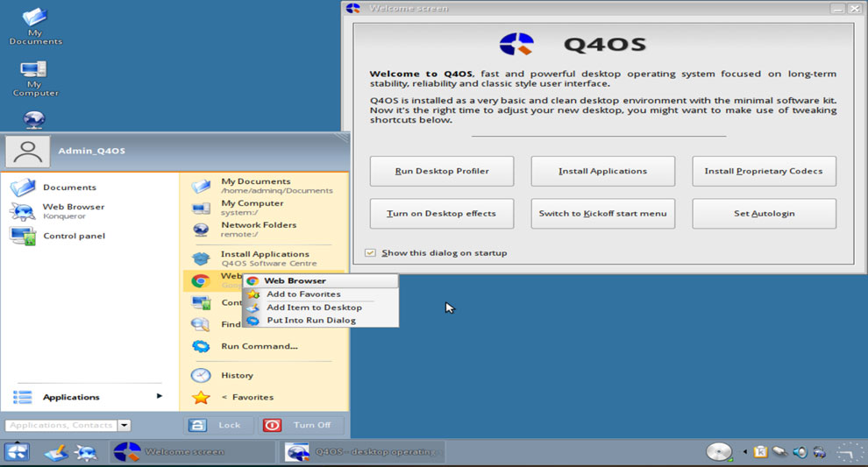The image size is (868, 467).
Task: Click the Q4OS logo in Welcome screen
Action: pos(516,45)
